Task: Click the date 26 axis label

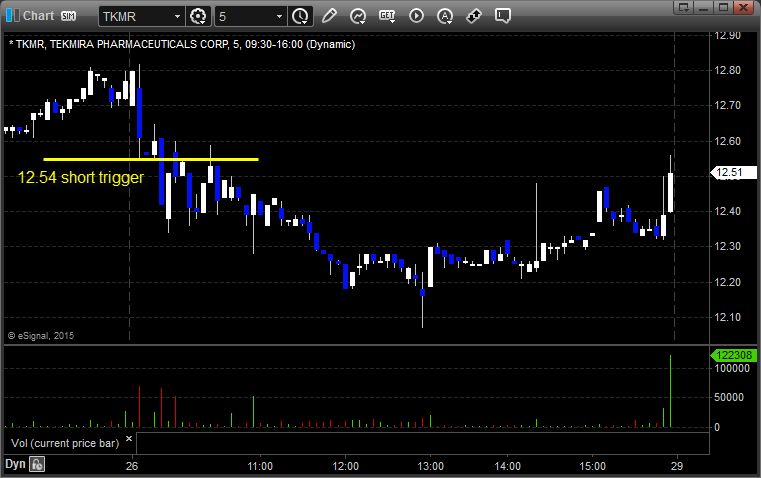Action: point(132,466)
